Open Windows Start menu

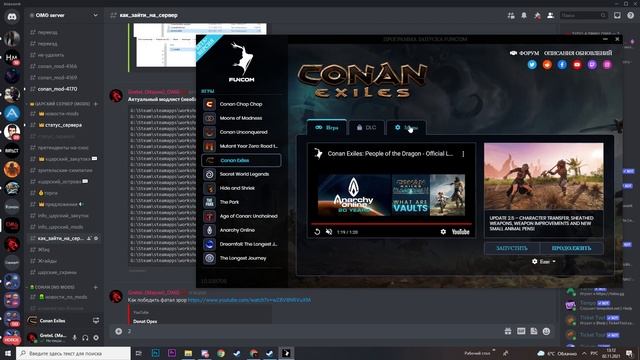pos(8,353)
